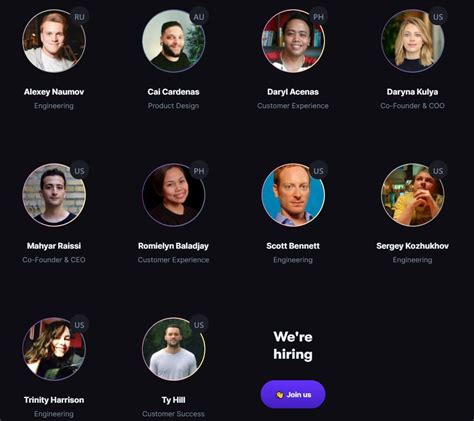Select the US badge on Sergey Kozhukhov

pyautogui.click(x=438, y=171)
